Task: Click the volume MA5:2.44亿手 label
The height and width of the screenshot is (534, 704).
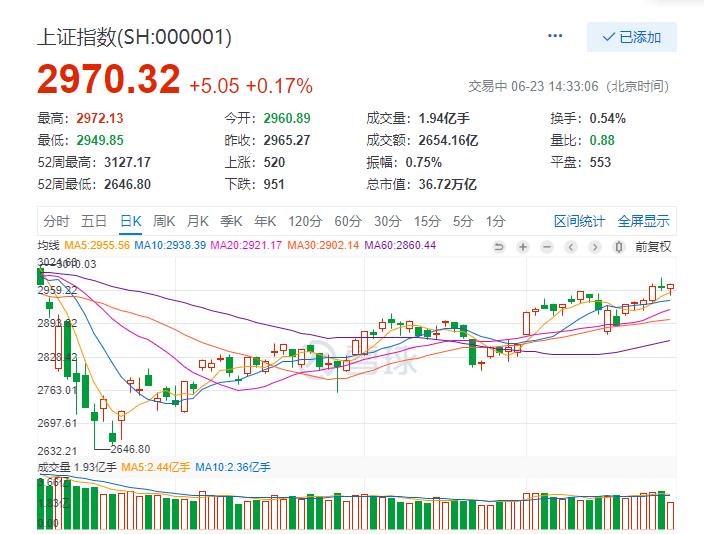Action: click(156, 467)
